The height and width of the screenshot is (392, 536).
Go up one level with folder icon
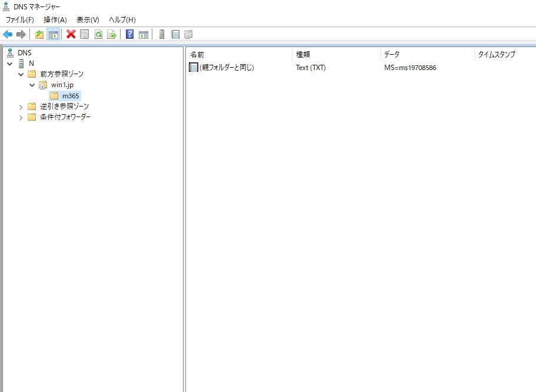tap(39, 34)
